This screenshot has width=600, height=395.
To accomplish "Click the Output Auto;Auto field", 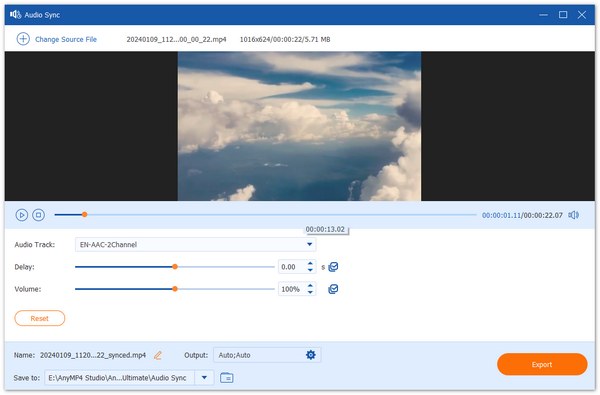I will point(267,355).
